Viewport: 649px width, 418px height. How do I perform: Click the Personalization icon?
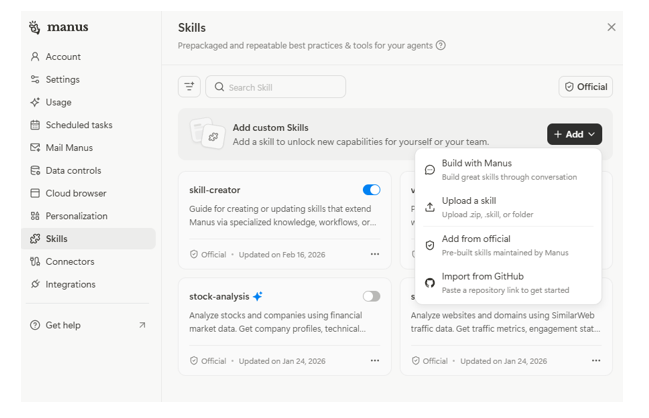tap(35, 216)
